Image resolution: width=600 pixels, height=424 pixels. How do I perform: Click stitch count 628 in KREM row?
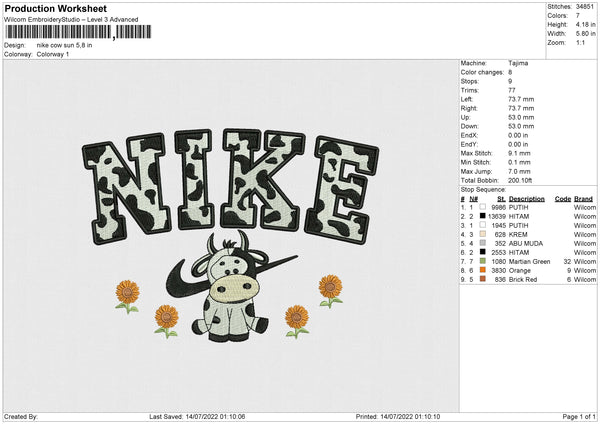tap(501, 235)
